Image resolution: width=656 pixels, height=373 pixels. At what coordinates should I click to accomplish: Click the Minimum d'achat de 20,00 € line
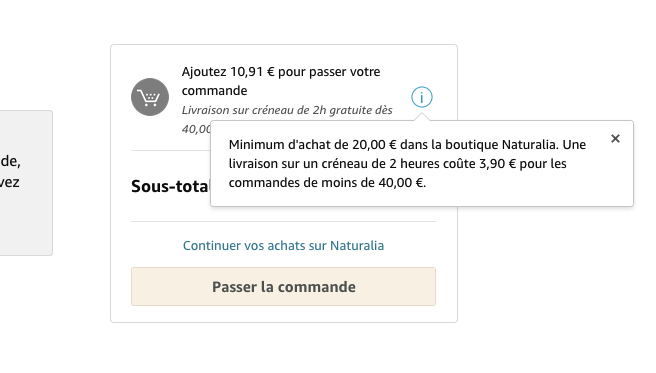(x=407, y=145)
